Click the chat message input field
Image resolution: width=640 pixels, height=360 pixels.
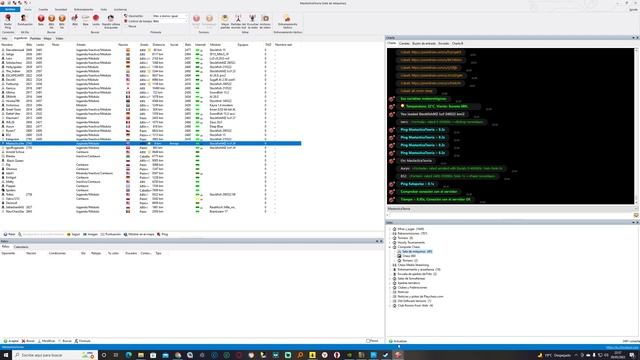509,215
